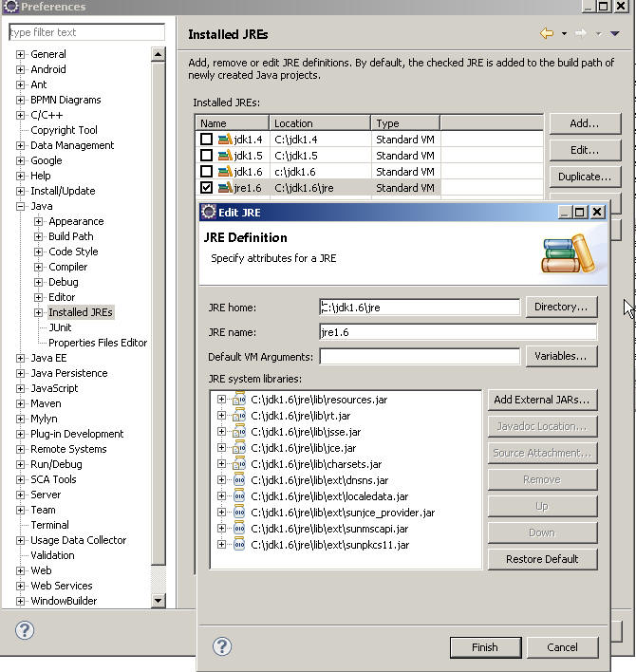Expand the Android preferences node
The image size is (636, 672).
[x=20, y=69]
